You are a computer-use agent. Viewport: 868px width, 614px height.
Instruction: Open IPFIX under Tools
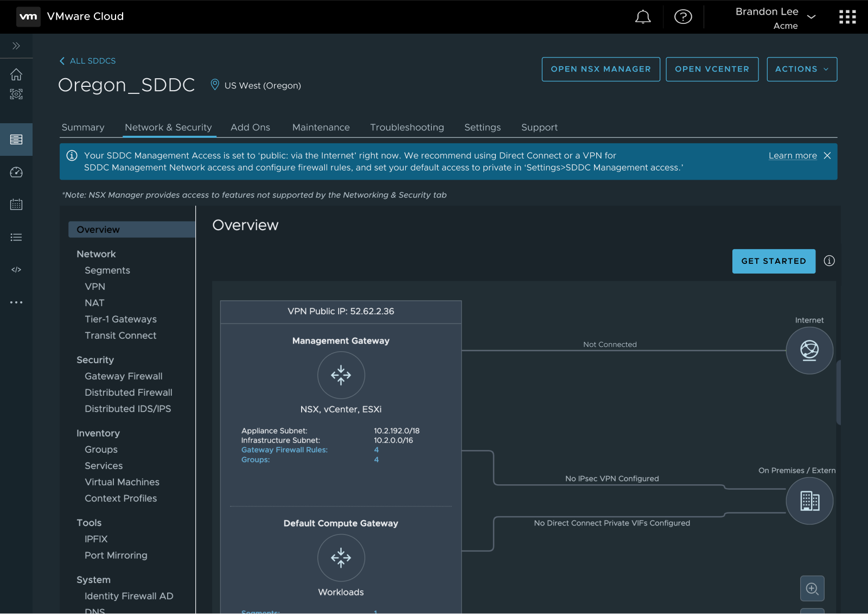coord(96,539)
